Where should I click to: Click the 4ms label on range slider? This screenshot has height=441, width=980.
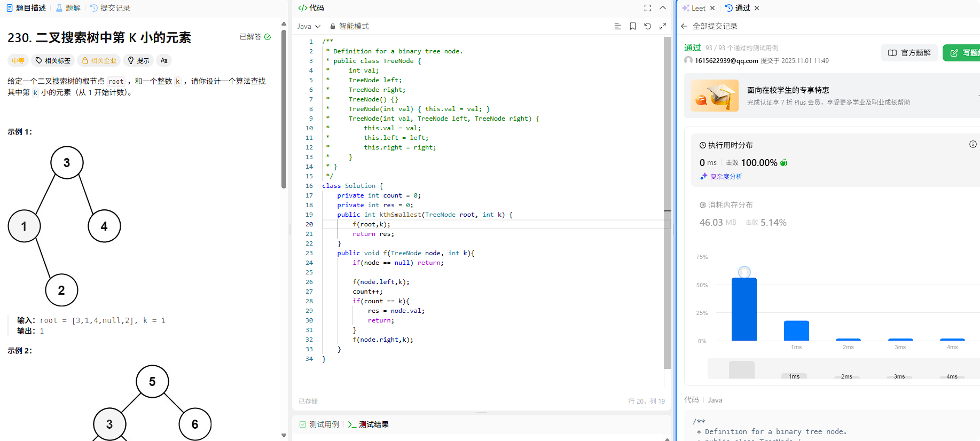[952, 376]
